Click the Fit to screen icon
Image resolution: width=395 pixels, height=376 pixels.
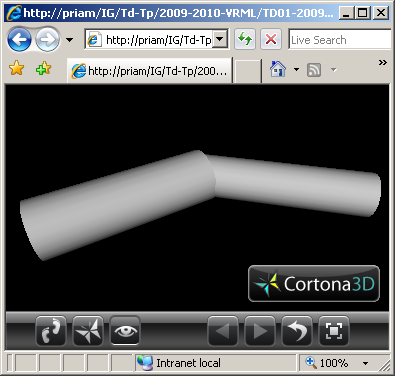pos(334,331)
